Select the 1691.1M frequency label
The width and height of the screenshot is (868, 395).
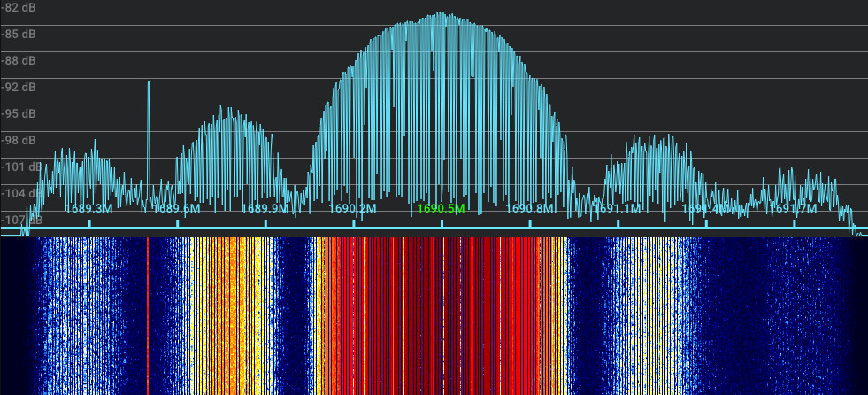pos(617,209)
